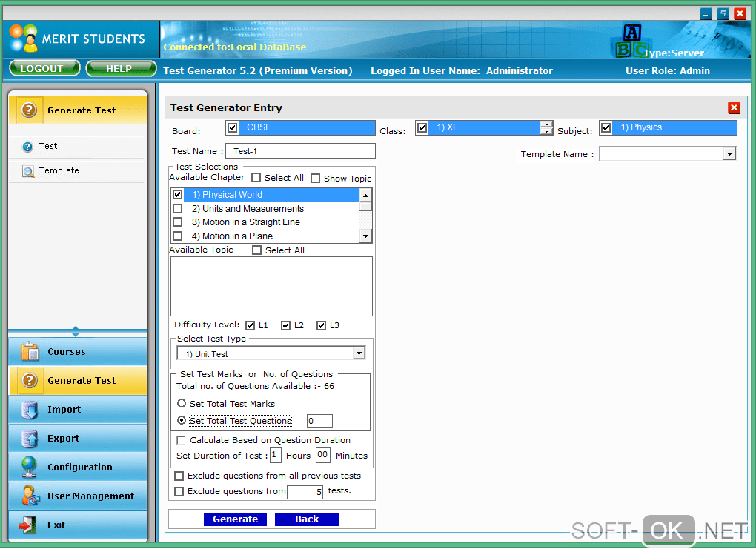Screen dimensions: 756x549
Task: Open Export section in sidebar
Action: 78,438
